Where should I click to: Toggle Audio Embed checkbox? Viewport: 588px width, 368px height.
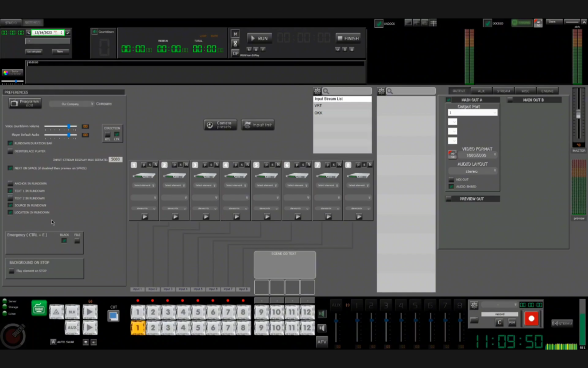(x=451, y=186)
